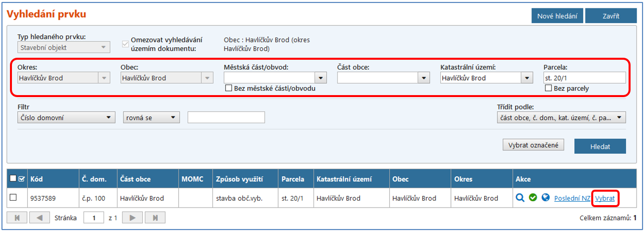Viewport: 644px width, 231px height.
Task: Click the magnifier detail icon in Akce
Action: [x=520, y=198]
